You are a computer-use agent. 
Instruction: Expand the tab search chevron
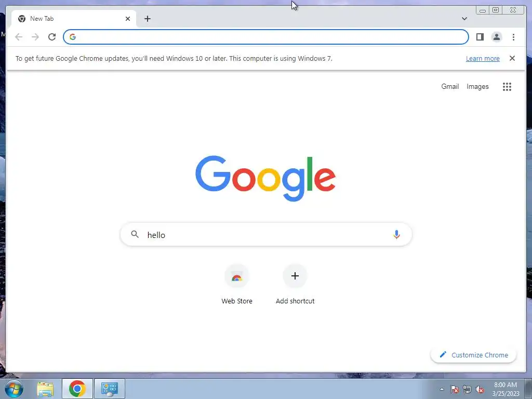[464, 19]
